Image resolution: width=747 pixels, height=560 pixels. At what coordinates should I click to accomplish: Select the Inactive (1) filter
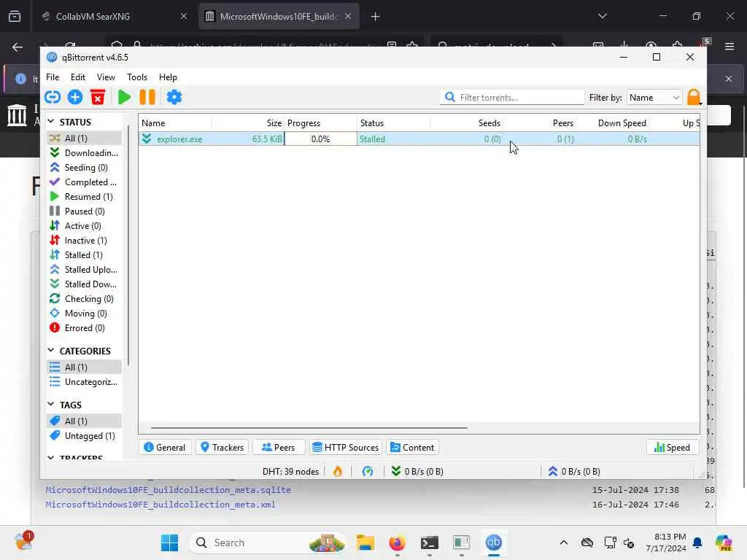[84, 241]
